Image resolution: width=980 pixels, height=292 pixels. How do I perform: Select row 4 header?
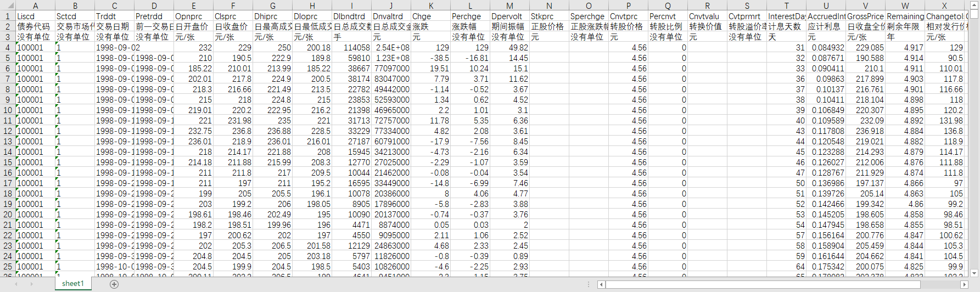click(x=8, y=48)
